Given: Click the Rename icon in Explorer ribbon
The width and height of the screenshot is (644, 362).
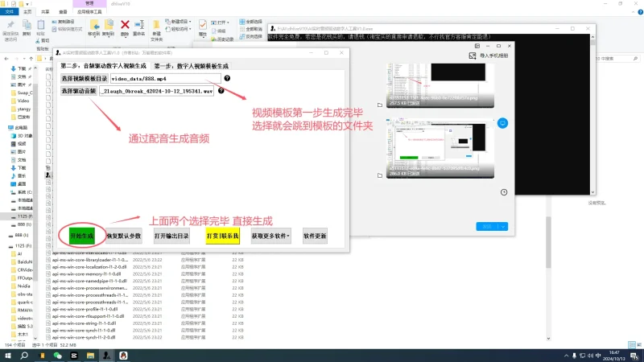Looking at the screenshot, I should click(x=138, y=27).
